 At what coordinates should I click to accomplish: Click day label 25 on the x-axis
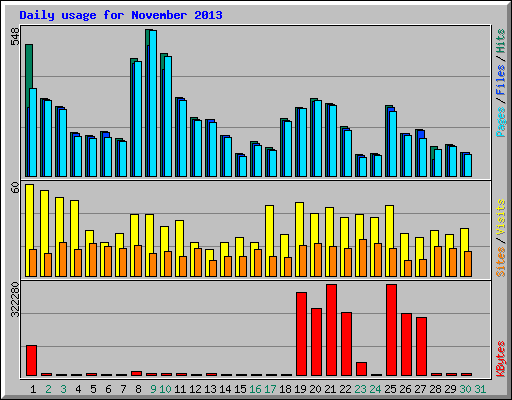click(390, 389)
